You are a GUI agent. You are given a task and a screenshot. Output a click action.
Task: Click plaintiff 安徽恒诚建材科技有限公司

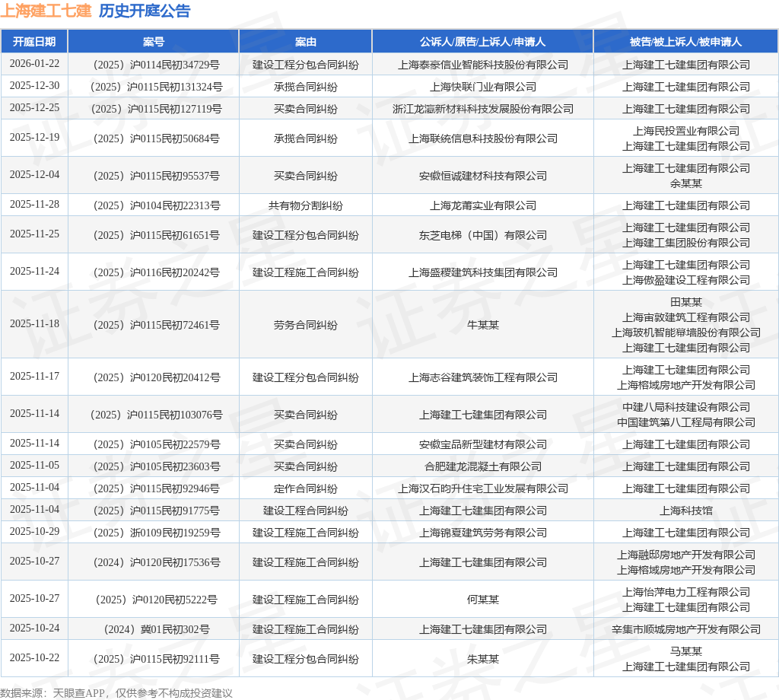483,176
